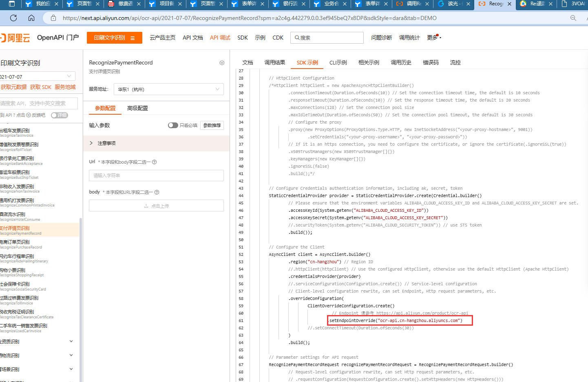Image resolution: width=588 pixels, height=382 pixels.
Task: Open RecognizeUsedCarInvoice in API list
Action: click(24, 328)
